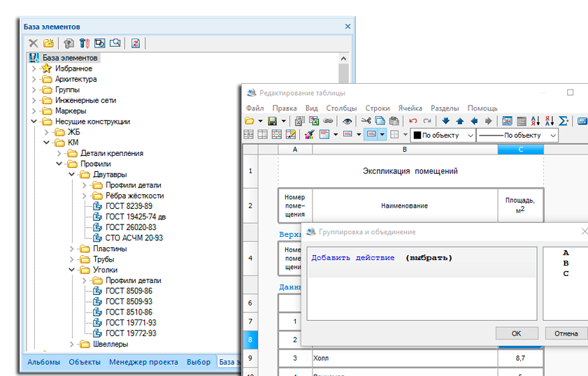This screenshot has height=376, width=588.
Task: Open the Столбцы menu
Action: (x=341, y=108)
